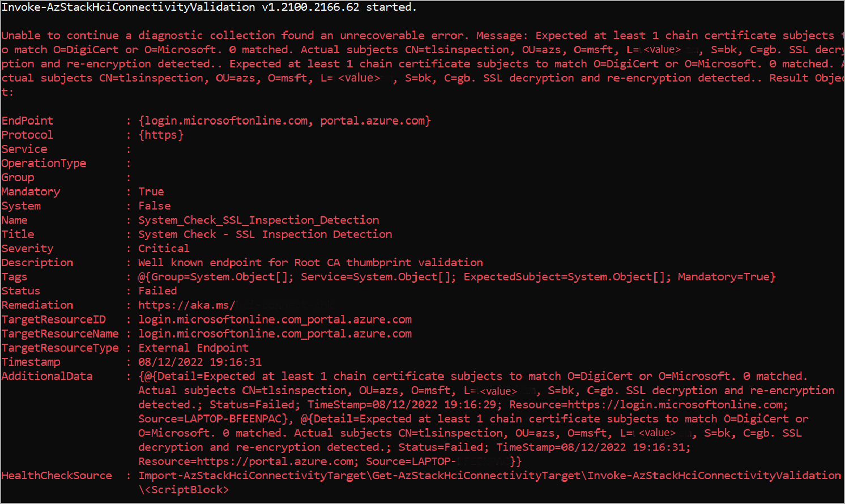Click the TargetResourceType value External Endpoint
This screenshot has height=504, width=845.
point(194,348)
